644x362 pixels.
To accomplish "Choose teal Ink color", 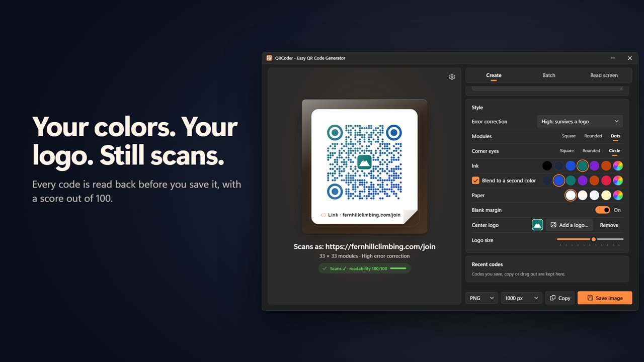I will point(583,166).
